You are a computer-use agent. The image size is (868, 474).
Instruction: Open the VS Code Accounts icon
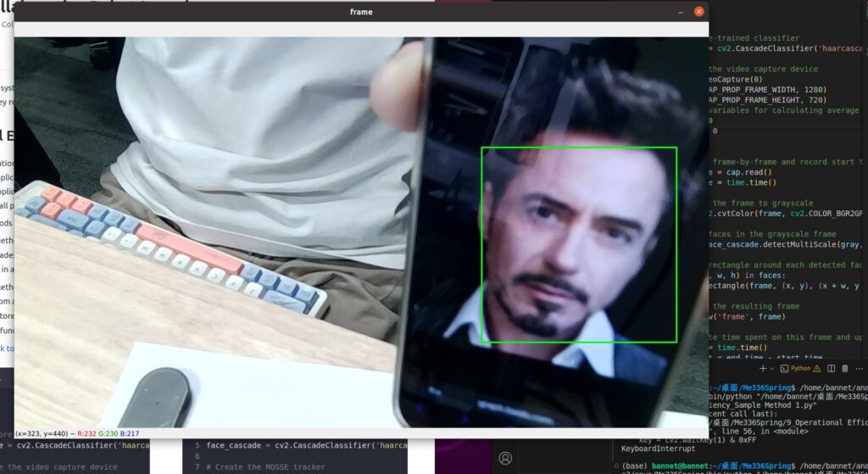tap(505, 458)
